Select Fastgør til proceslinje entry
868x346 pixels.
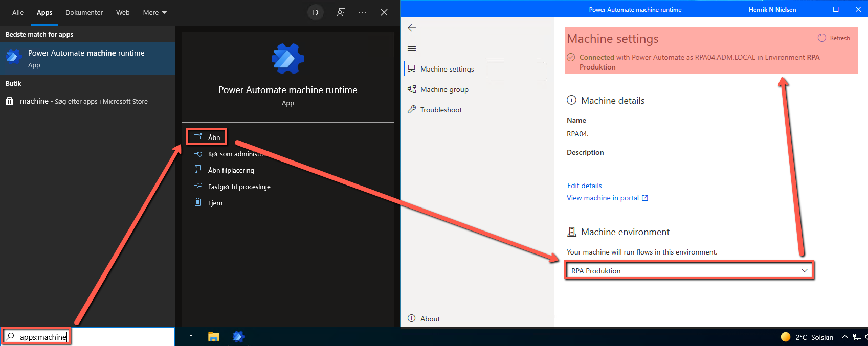(x=239, y=187)
